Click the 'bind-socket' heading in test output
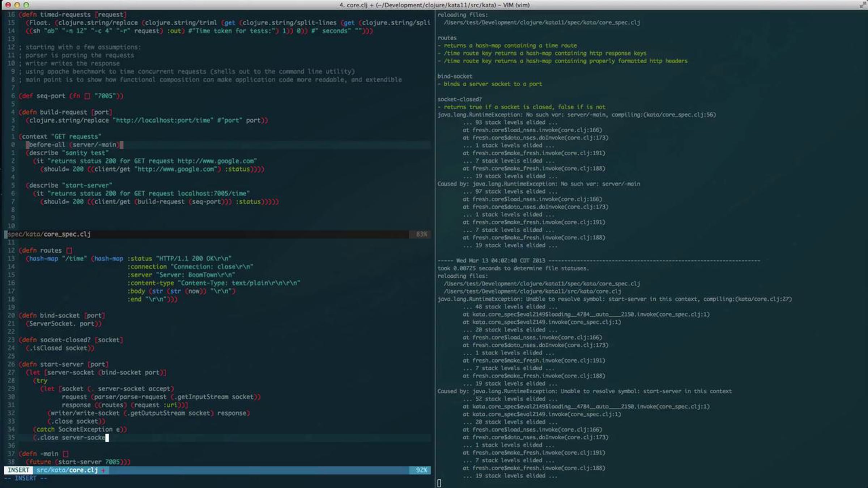Viewport: 868px width, 488px height. (455, 76)
